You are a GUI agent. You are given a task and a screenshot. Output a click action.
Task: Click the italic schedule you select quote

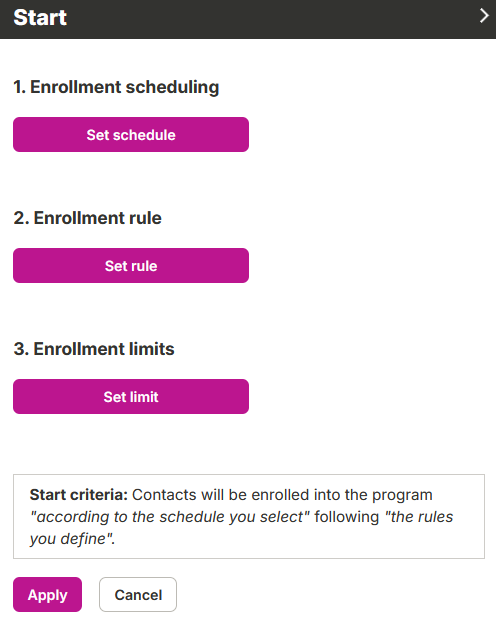tap(170, 517)
